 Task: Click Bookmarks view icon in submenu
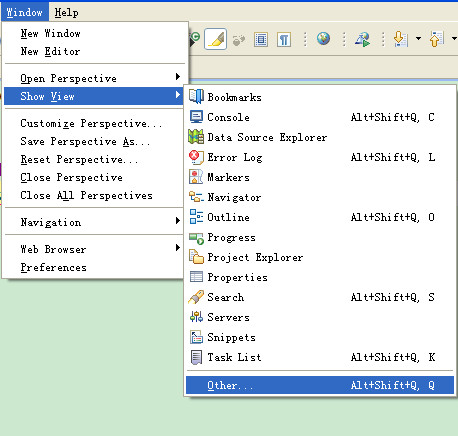tap(196, 97)
